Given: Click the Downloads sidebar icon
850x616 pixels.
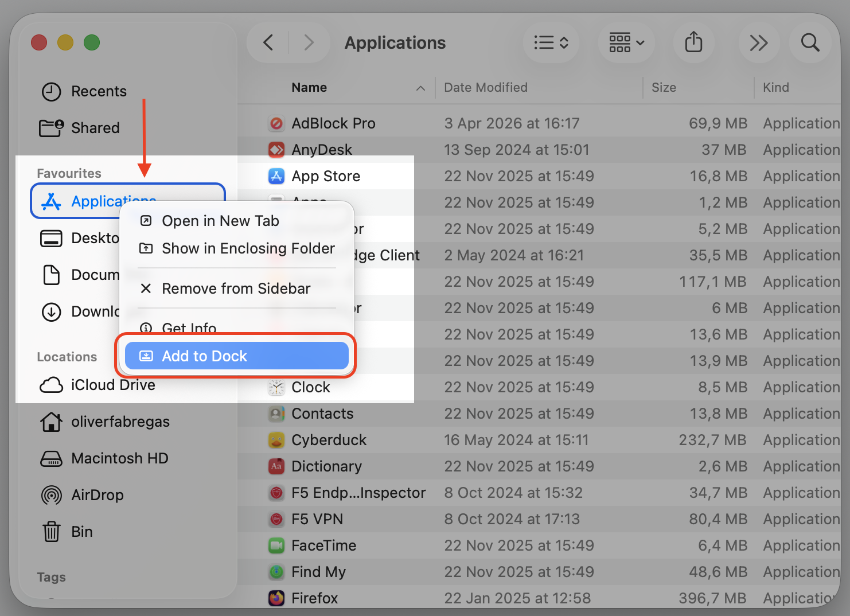Looking at the screenshot, I should click(x=52, y=311).
